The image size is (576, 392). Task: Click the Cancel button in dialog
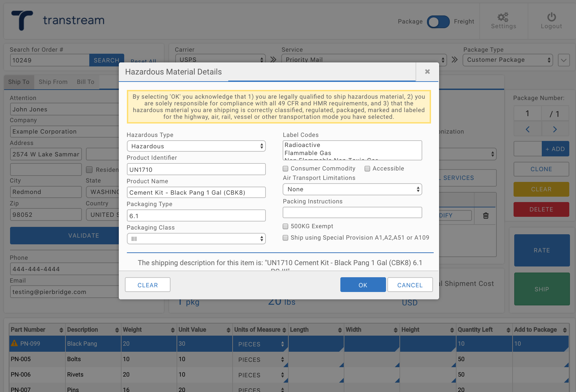coord(410,285)
